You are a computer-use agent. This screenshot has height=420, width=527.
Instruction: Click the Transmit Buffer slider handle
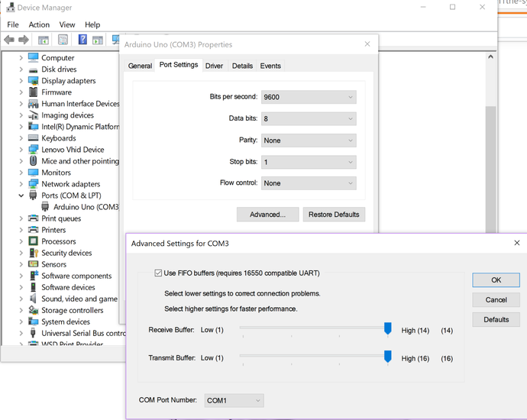click(387, 357)
